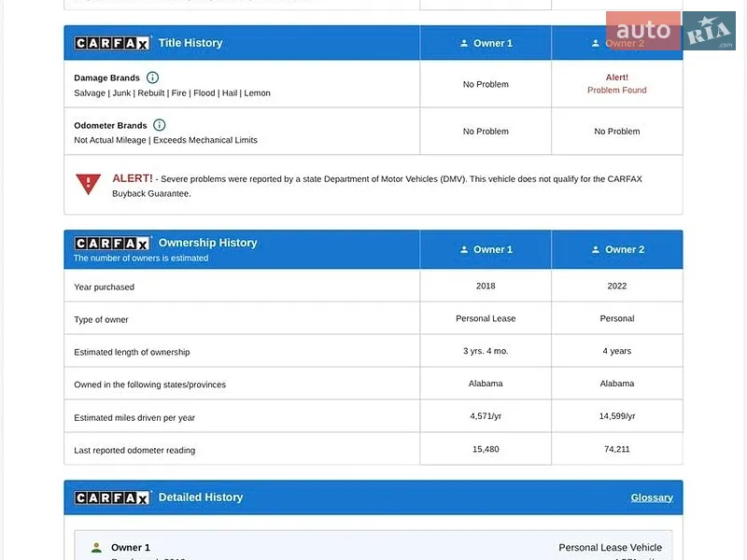Click the "Type of owner" row label
The image size is (747, 560).
pyautogui.click(x=101, y=319)
